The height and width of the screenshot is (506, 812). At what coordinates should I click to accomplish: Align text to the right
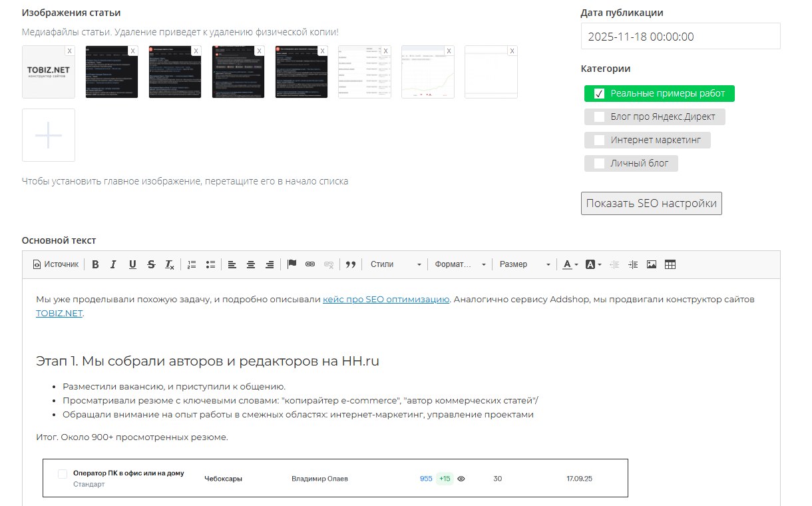[x=270, y=264]
